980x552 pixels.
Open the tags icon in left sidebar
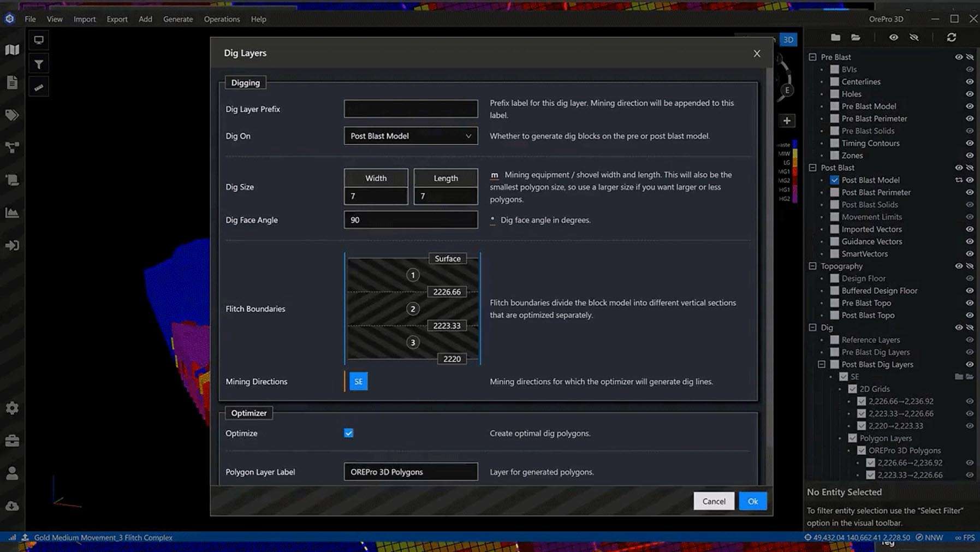(12, 115)
